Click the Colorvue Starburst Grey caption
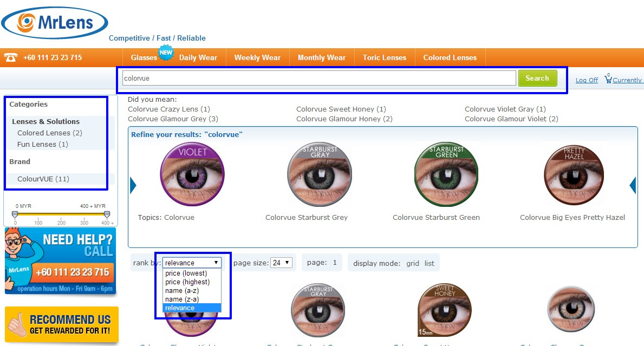The width and height of the screenshot is (644, 346). tap(307, 217)
